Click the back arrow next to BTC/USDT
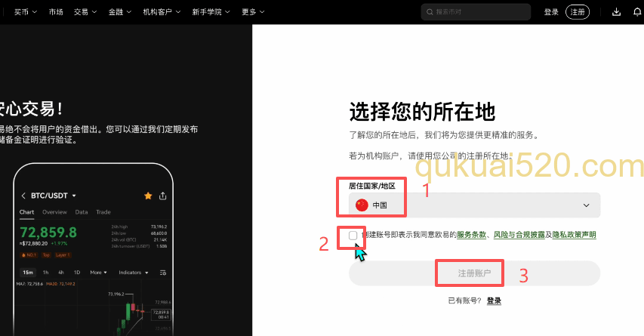Screen dimensions: 644x336 pos(23,196)
